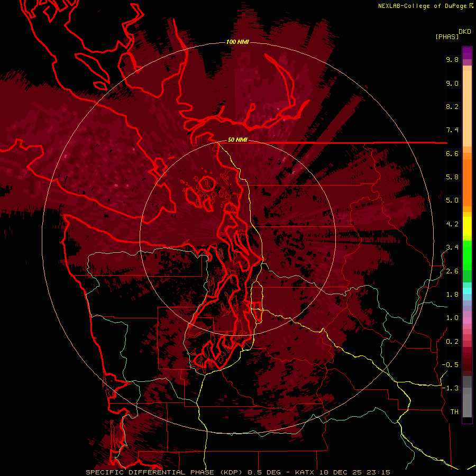Click the 6.6 value on color scale

[452, 153]
